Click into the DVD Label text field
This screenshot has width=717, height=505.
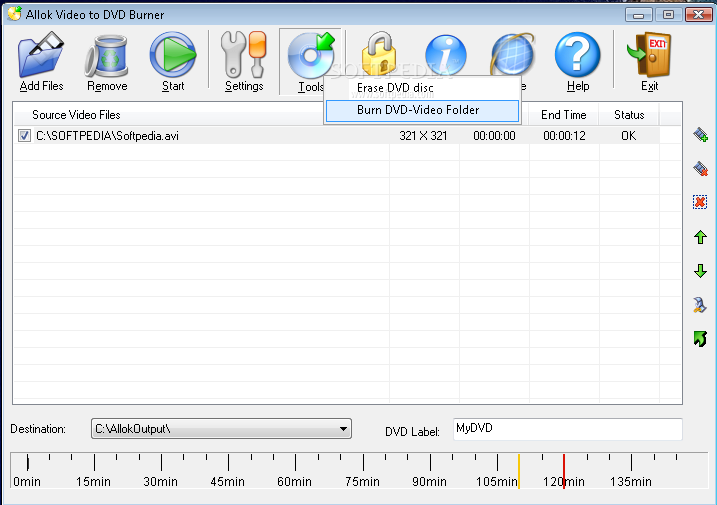point(567,429)
